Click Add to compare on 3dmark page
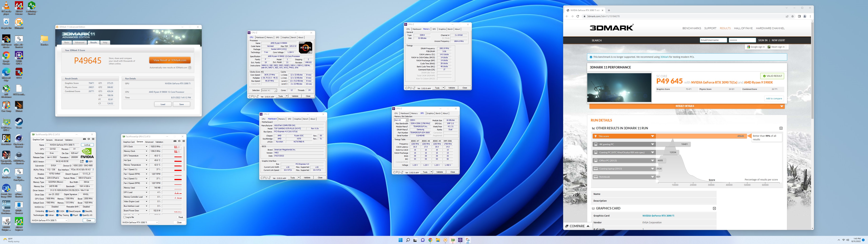Screen dimensions: 868x244 [x=774, y=98]
